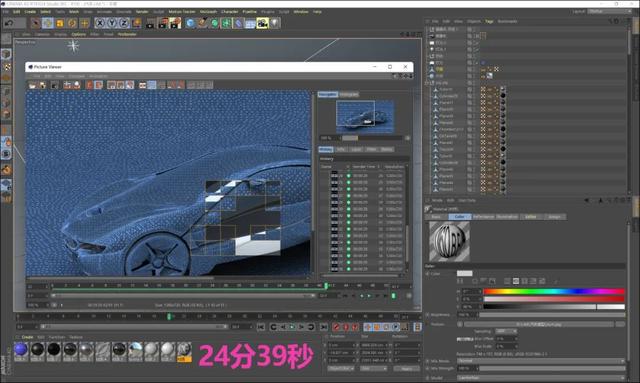
Task: Open the MoGraph menu
Action: pos(208,12)
